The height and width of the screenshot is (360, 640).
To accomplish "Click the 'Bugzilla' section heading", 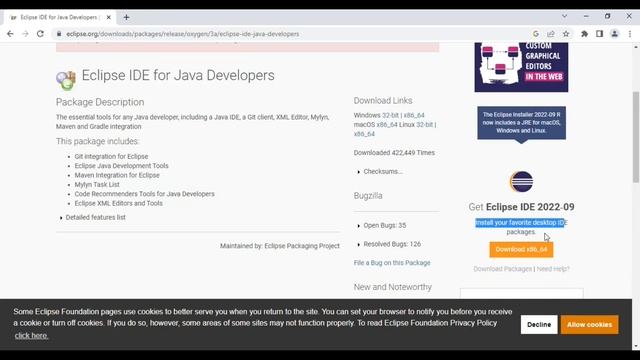I will pyautogui.click(x=368, y=196).
